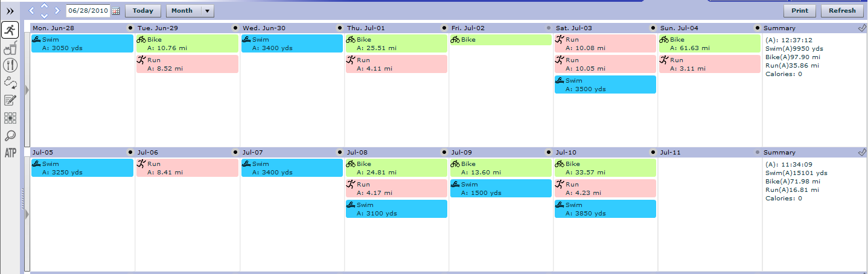Click the dot on Mon. Jun-28 header
The image size is (868, 274).
pyautogui.click(x=129, y=28)
